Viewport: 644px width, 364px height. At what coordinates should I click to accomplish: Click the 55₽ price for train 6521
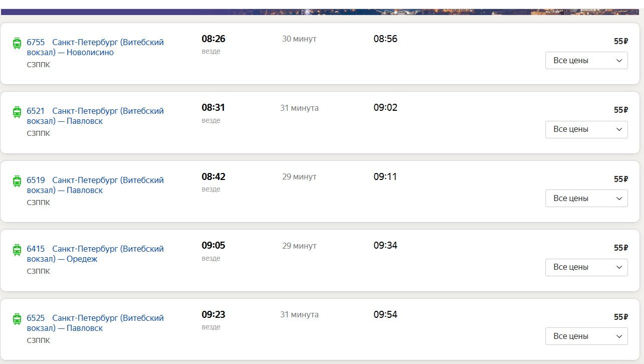point(620,110)
